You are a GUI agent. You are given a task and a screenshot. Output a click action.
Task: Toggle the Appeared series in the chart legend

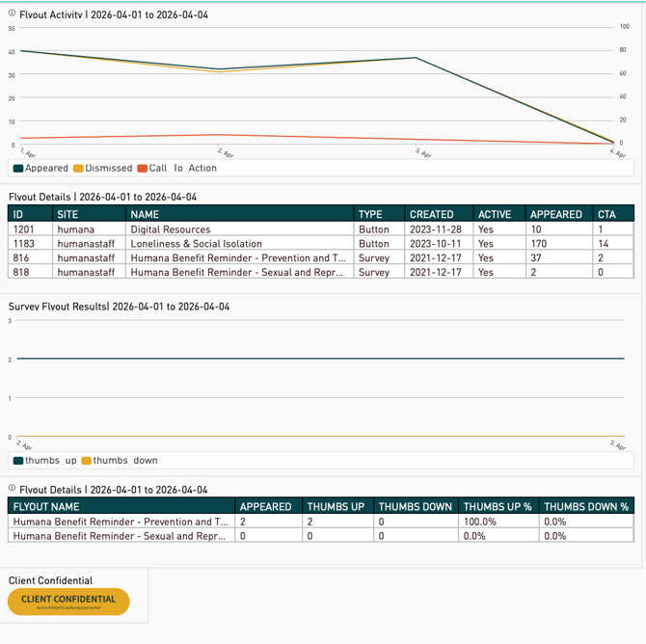(x=41, y=168)
